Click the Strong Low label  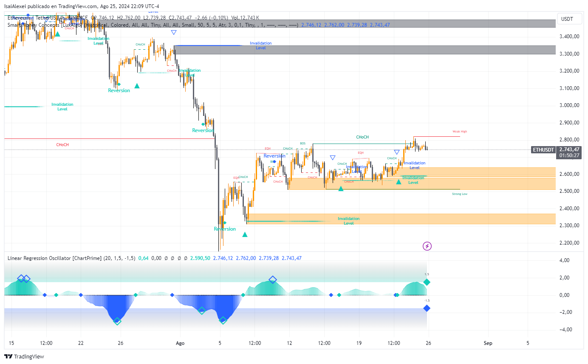click(460, 194)
